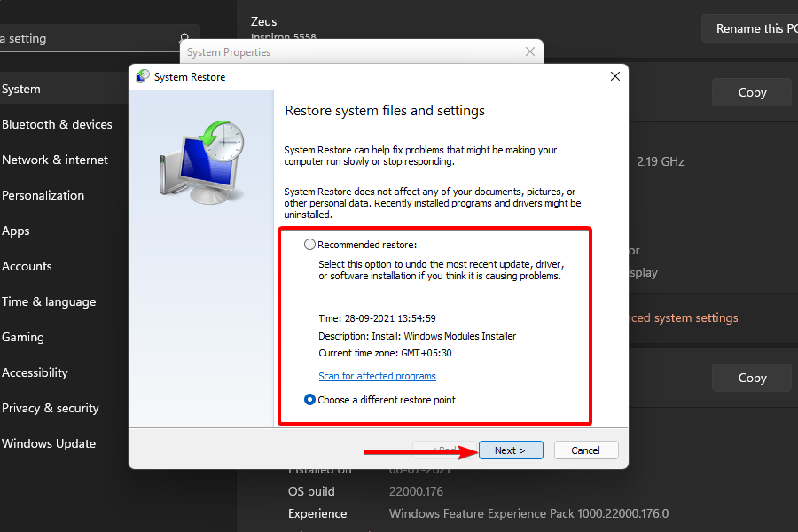Open Personalization settings
This screenshot has width=798, height=532.
[x=43, y=195]
